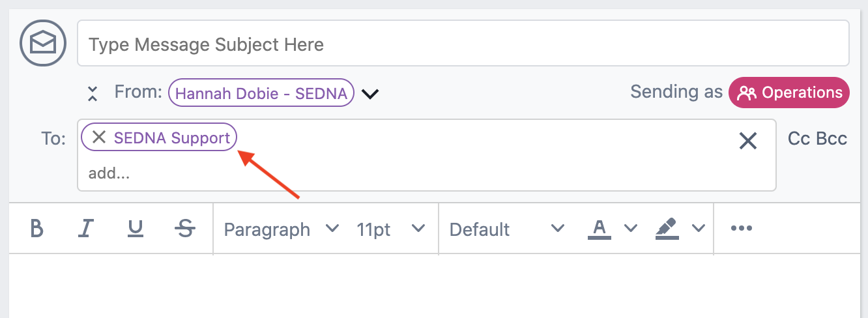Expand text color options chevron
The width and height of the screenshot is (868, 318).
point(630,228)
